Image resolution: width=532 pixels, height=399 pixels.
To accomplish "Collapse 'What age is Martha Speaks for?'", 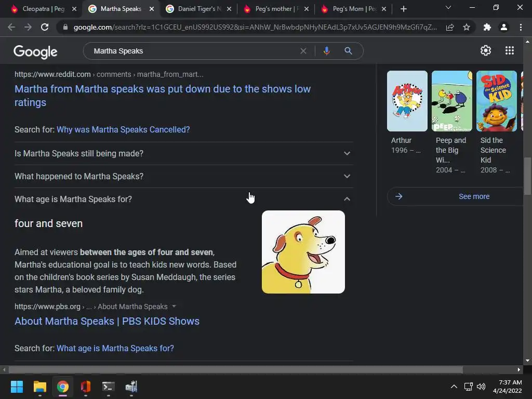I will [183, 199].
